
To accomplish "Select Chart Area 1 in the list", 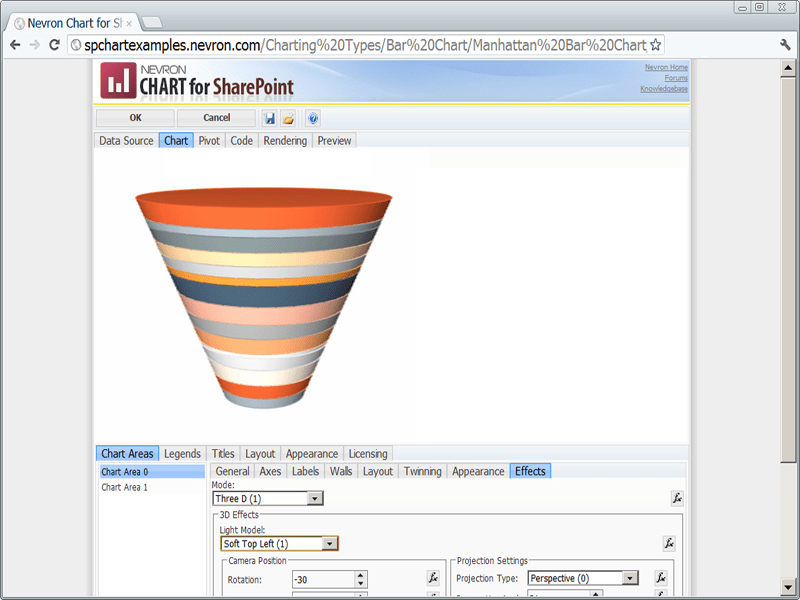I will coord(127,487).
